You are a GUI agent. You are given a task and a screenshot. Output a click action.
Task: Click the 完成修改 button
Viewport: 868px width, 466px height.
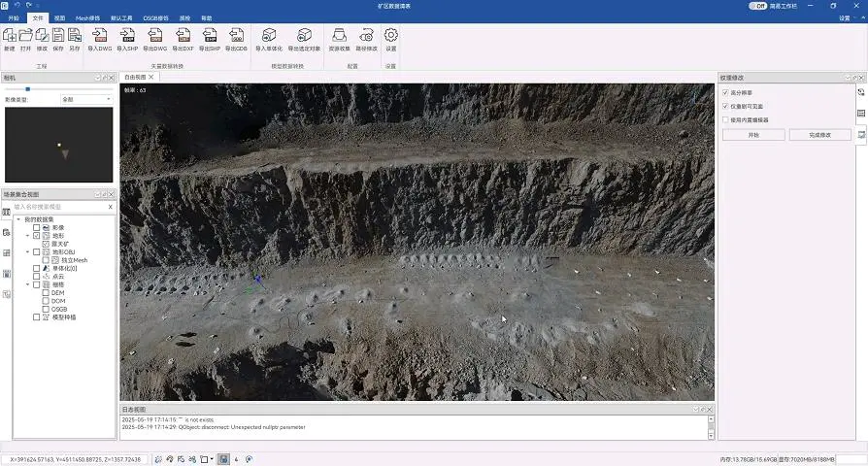click(819, 135)
